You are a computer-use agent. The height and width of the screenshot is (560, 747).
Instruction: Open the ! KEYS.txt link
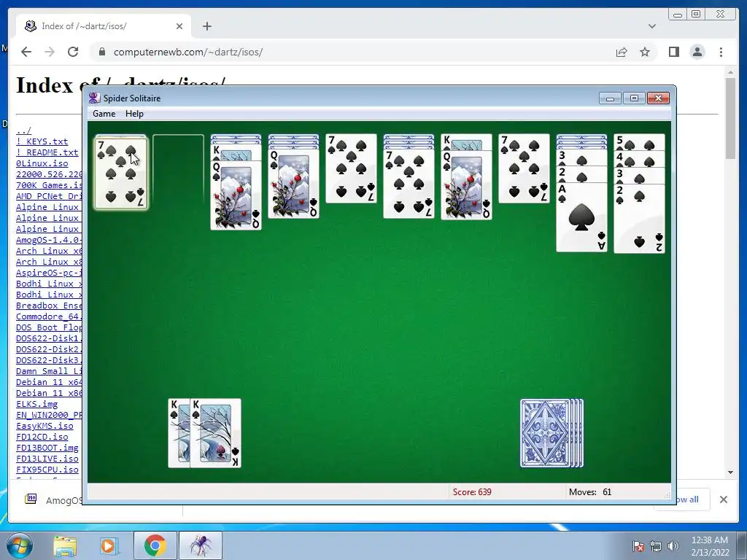point(42,141)
